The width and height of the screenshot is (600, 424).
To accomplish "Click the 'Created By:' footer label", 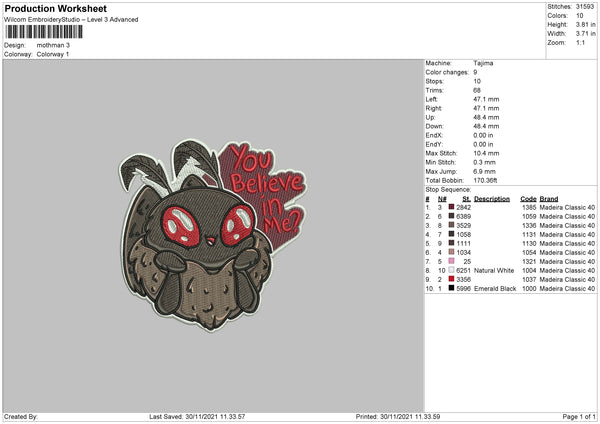I will coord(21,416).
